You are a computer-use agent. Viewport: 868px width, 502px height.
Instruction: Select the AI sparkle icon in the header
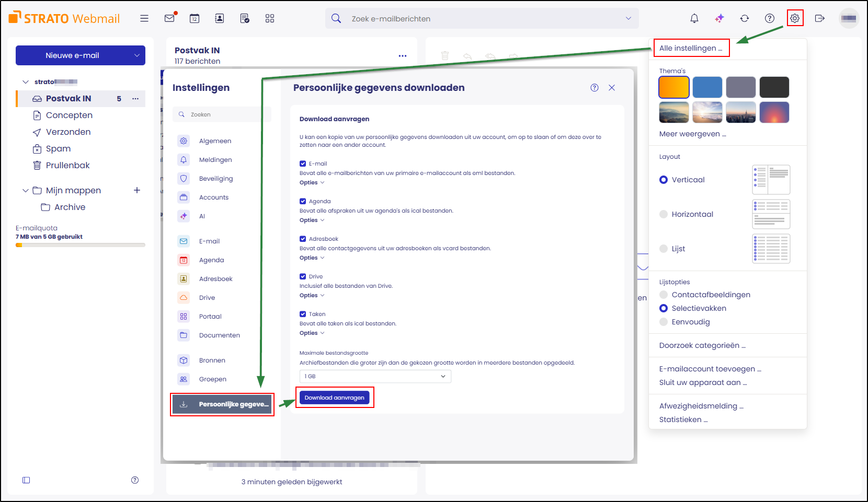point(719,18)
